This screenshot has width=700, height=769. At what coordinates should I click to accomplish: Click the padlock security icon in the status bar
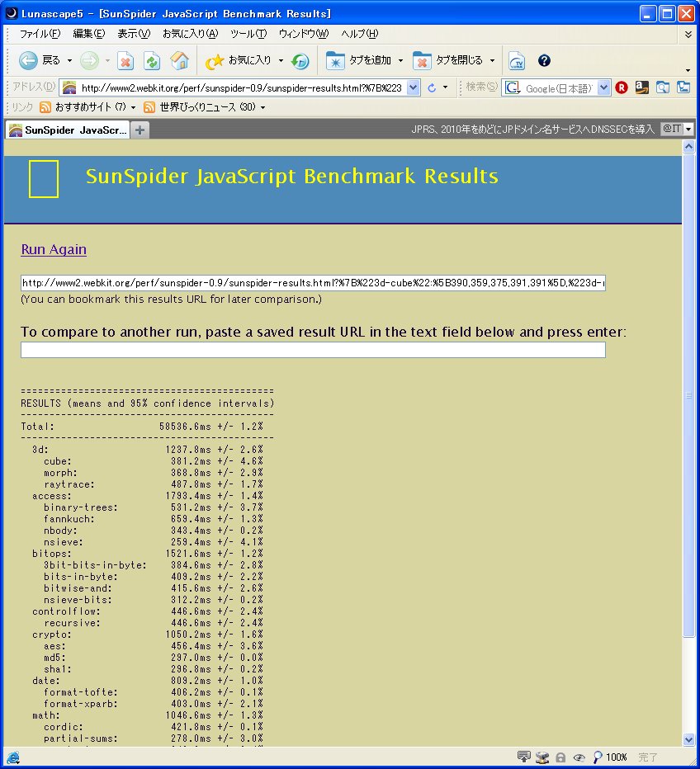tap(560, 757)
